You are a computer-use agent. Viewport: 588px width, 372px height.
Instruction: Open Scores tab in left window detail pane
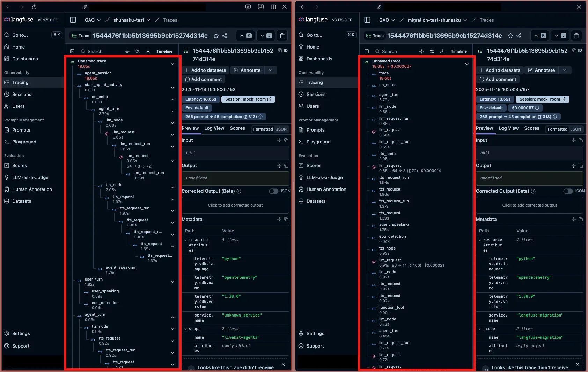tap(237, 128)
